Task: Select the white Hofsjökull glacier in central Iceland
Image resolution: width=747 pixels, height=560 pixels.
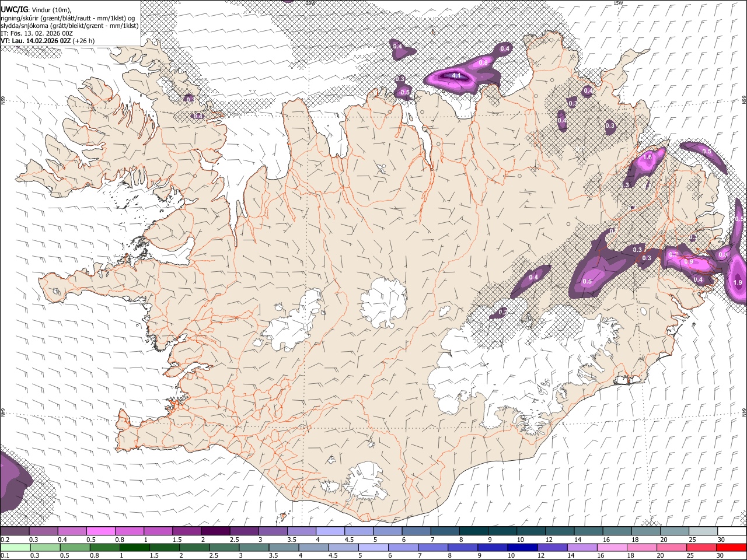Action: pyautogui.click(x=384, y=303)
